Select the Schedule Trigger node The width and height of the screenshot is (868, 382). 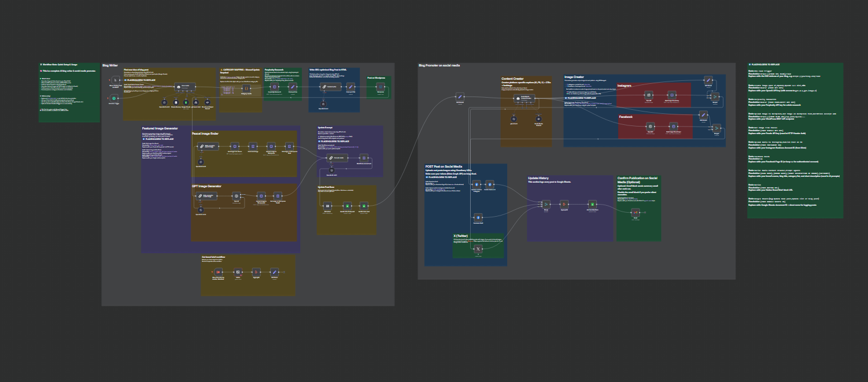tap(114, 99)
